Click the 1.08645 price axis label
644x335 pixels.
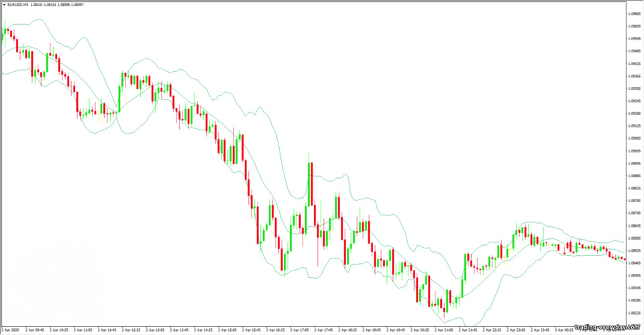pyautogui.click(x=634, y=226)
